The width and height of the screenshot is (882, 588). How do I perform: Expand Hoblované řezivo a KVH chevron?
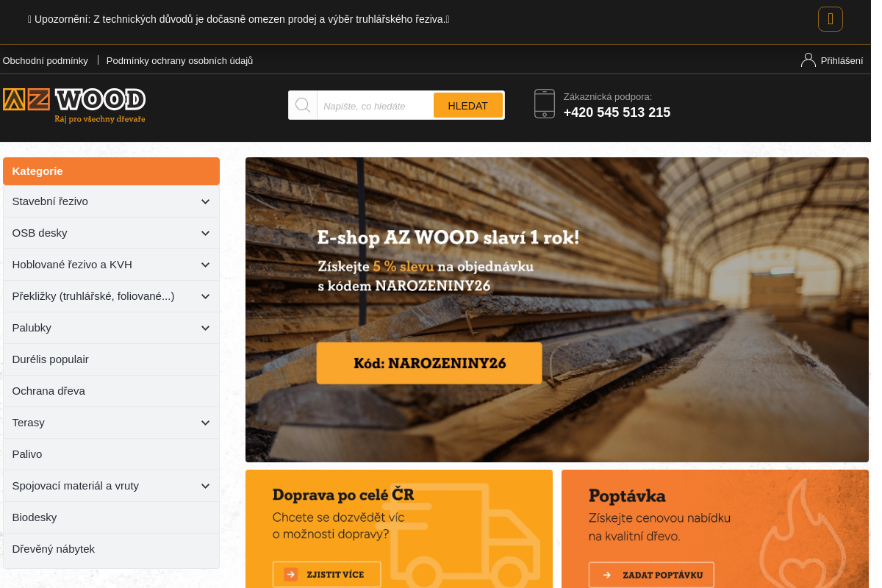[205, 265]
